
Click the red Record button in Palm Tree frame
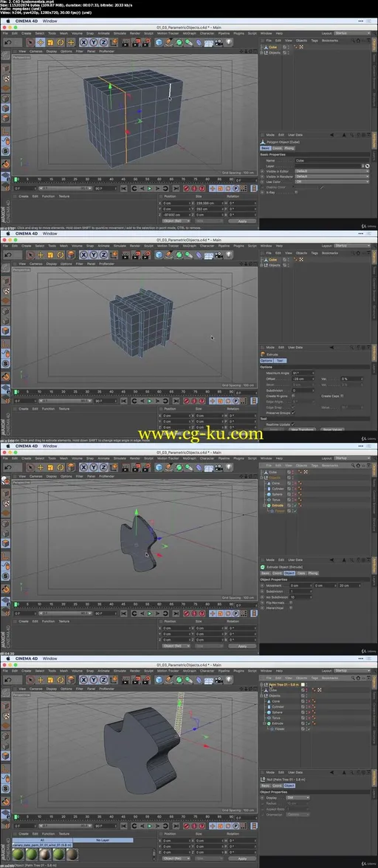click(x=186, y=826)
